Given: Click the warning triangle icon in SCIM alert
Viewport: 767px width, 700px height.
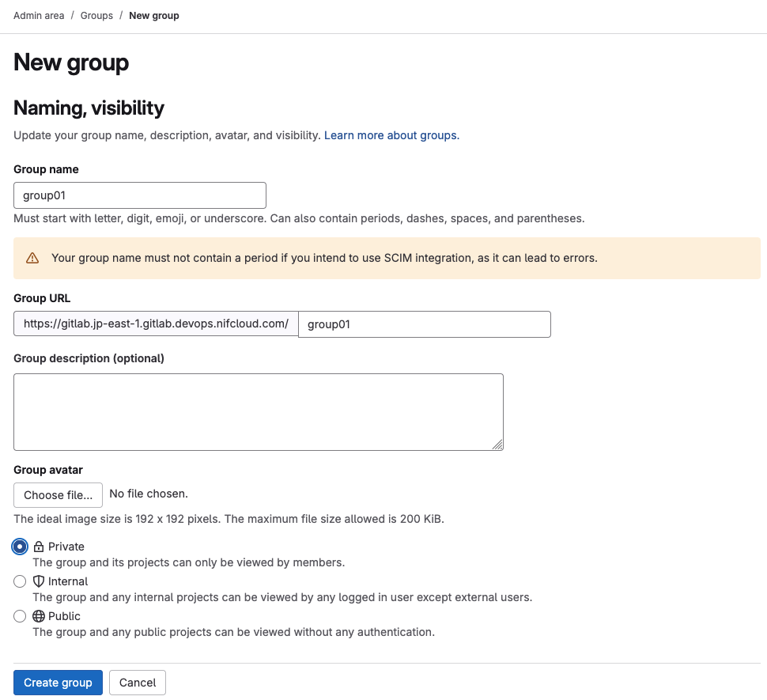Looking at the screenshot, I should click(32, 258).
